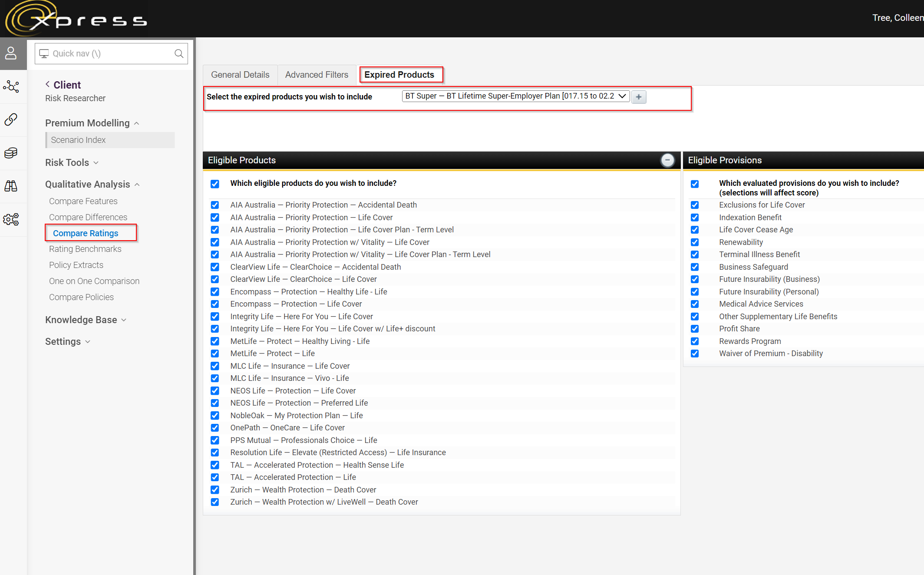Open the coins stack sidebar icon

point(11,153)
